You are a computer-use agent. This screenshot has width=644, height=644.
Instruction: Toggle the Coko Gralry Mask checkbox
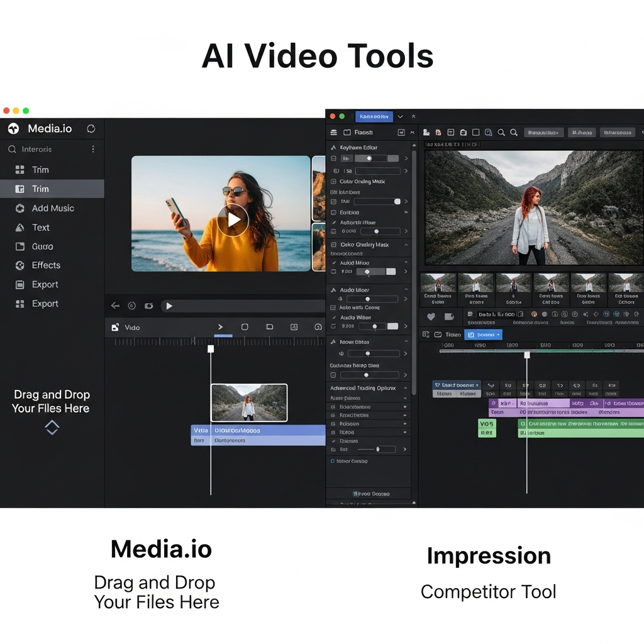point(333,245)
